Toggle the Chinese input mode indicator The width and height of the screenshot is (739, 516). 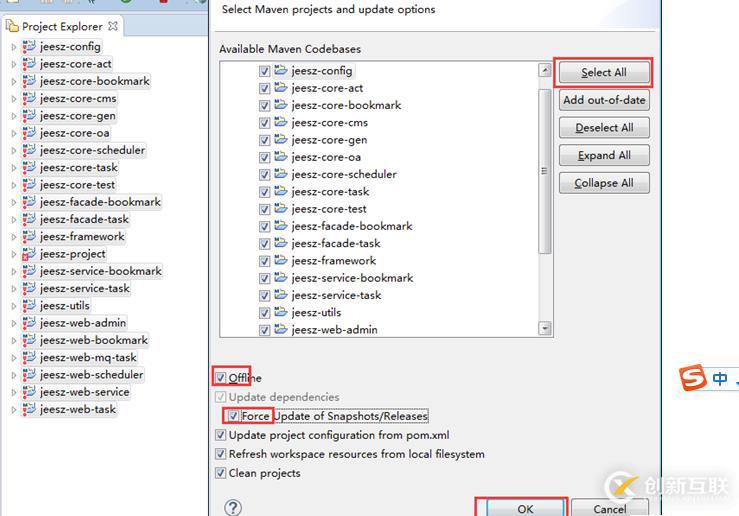720,378
